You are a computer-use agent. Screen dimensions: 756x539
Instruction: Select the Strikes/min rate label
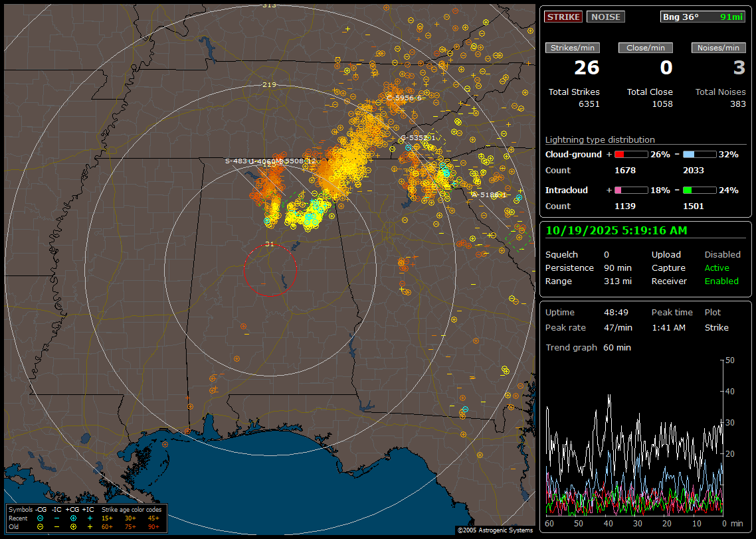(x=573, y=48)
